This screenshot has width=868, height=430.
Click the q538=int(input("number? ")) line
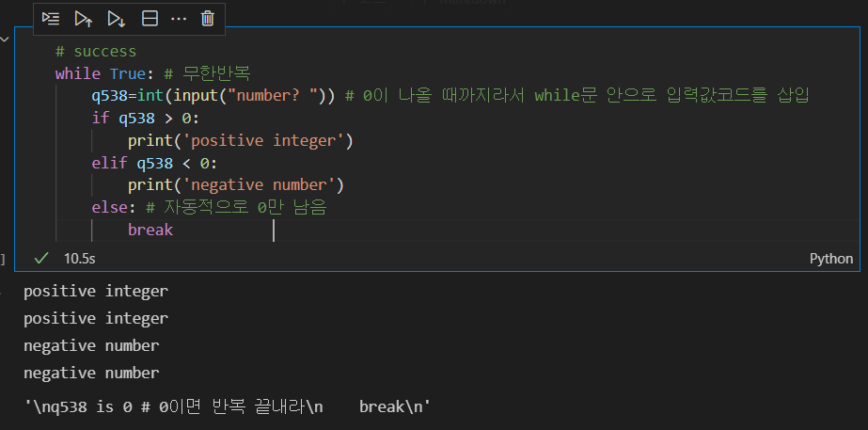coord(450,96)
